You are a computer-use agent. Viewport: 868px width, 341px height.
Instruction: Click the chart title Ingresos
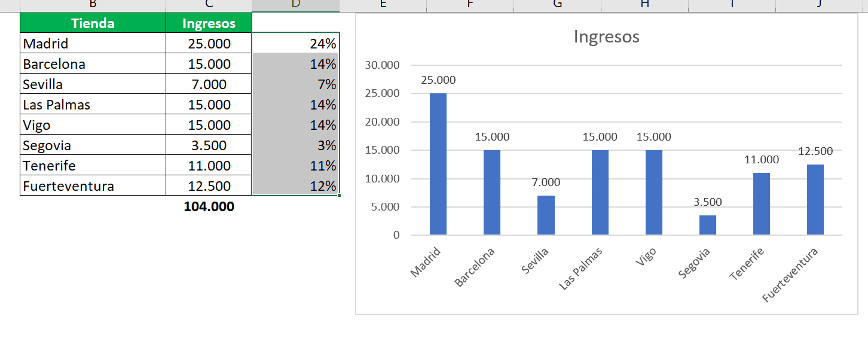pyautogui.click(x=606, y=36)
